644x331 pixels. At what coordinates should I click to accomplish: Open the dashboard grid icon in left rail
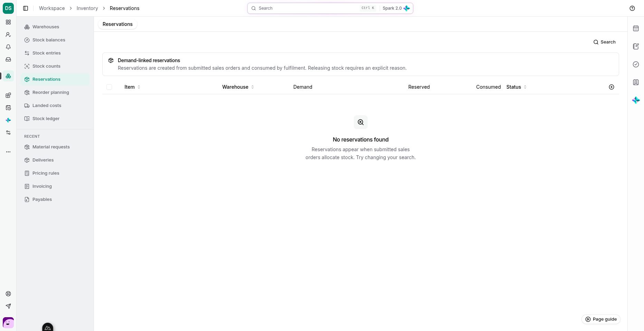pos(8,22)
